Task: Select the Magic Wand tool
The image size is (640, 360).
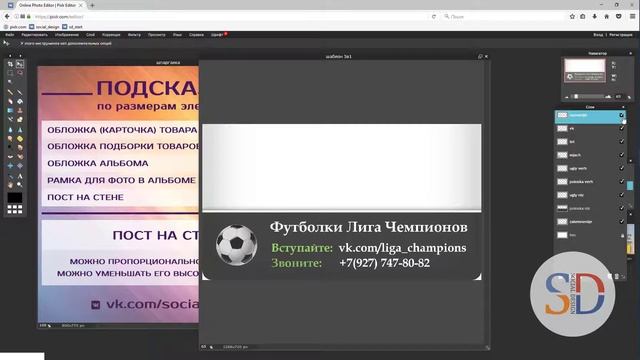Action: (x=10, y=82)
